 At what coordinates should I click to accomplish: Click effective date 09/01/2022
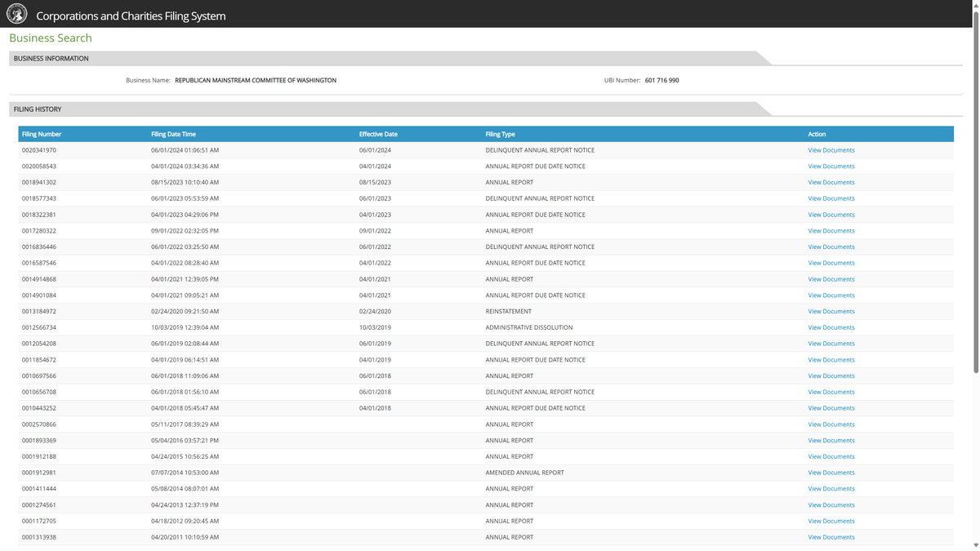click(x=375, y=231)
